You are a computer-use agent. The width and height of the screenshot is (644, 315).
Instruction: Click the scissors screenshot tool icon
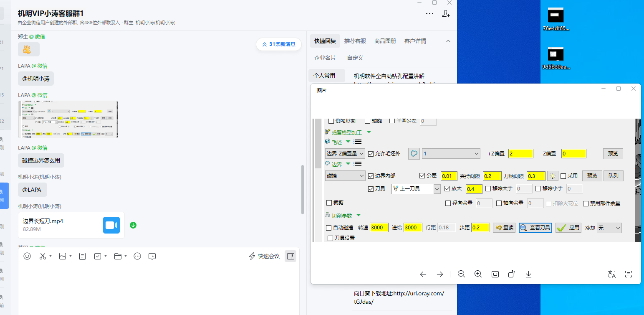[x=43, y=256]
